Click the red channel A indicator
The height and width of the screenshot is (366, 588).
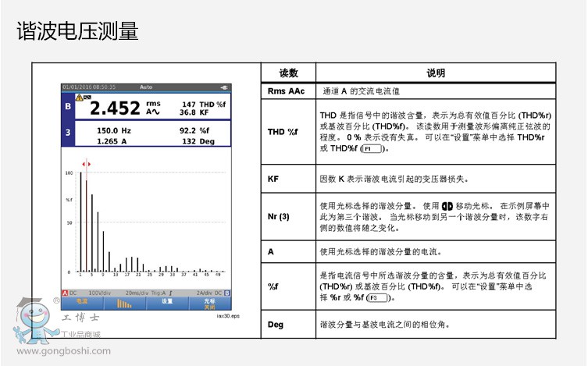point(65,291)
